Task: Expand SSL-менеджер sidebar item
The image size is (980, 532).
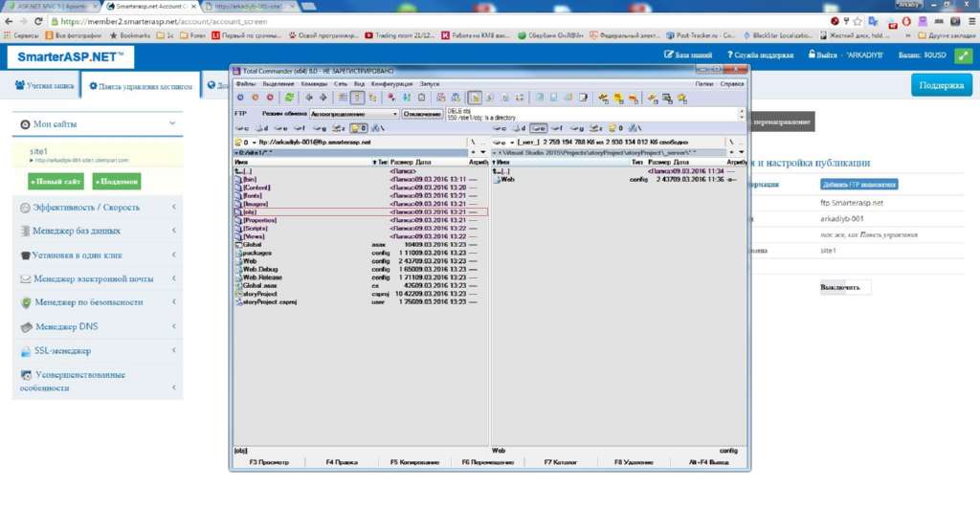Action: 98,351
